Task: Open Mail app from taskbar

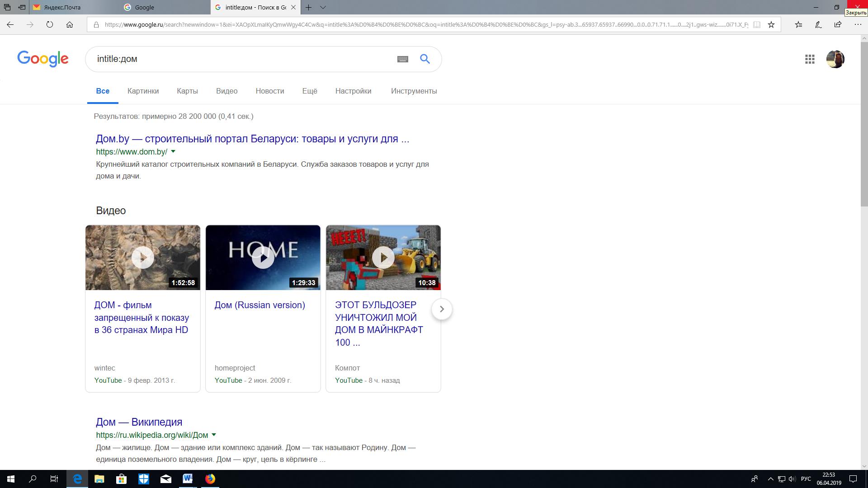Action: (166, 479)
